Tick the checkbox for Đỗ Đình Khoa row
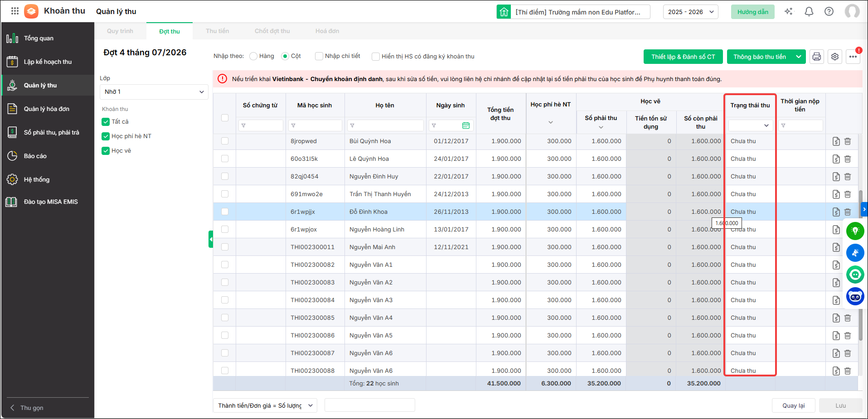The image size is (868, 419). click(225, 212)
